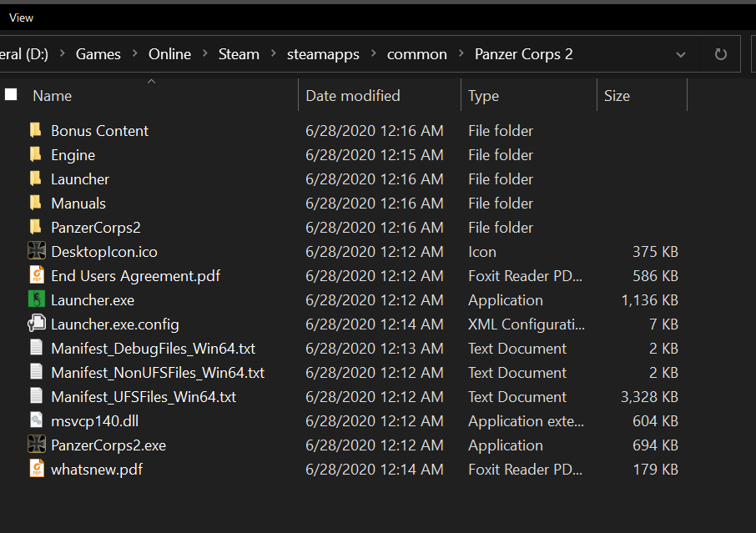756x533 pixels.
Task: Expand the chevron after common in path
Action: (x=461, y=53)
